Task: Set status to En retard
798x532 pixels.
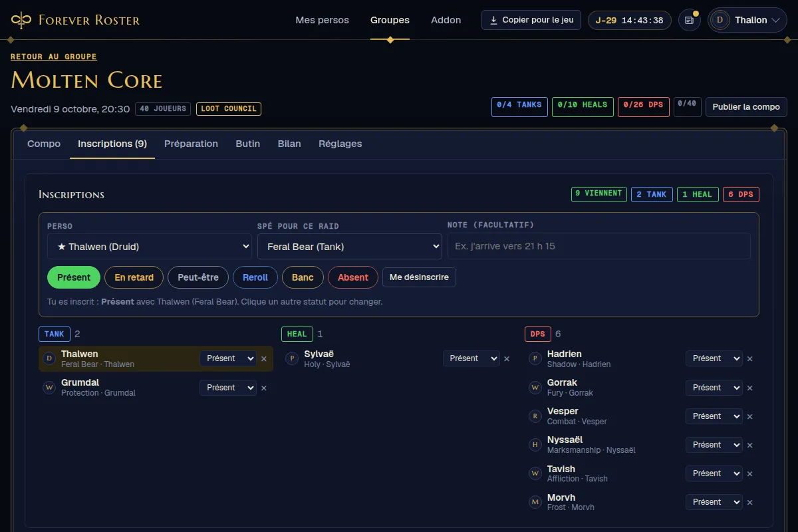Action: pyautogui.click(x=134, y=277)
